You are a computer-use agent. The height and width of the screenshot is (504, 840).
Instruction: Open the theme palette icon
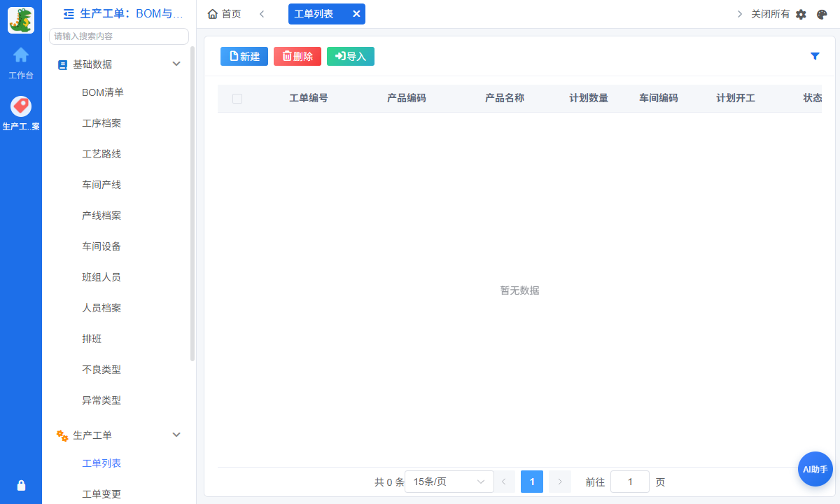(x=822, y=14)
